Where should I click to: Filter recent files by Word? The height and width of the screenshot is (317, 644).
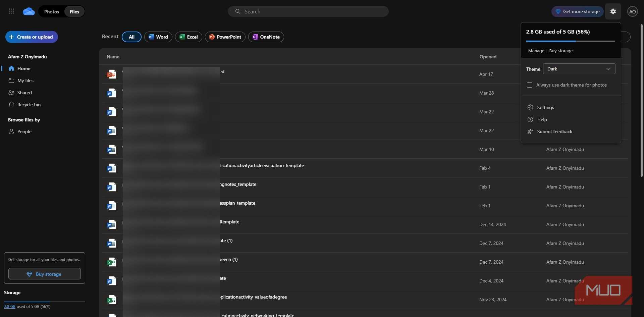(x=158, y=37)
